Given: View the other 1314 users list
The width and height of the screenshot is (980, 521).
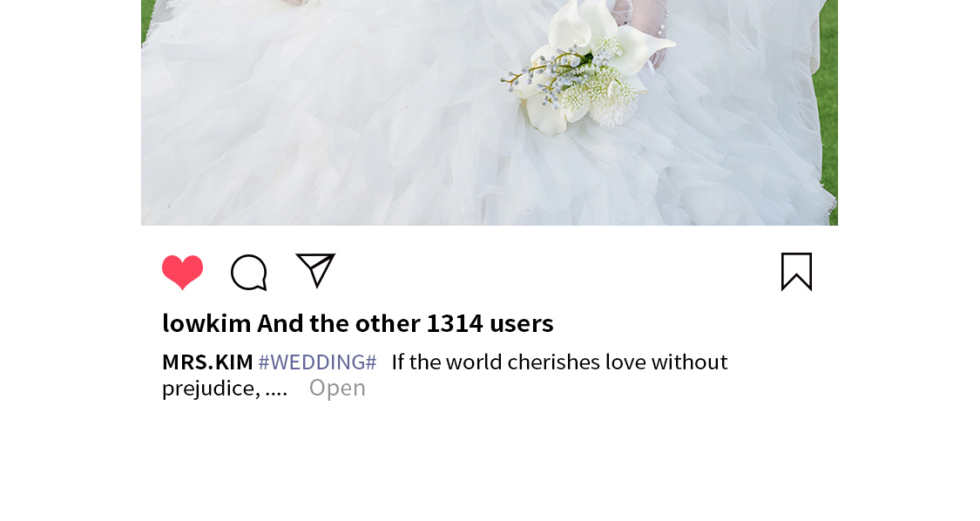Looking at the screenshot, I should (x=406, y=323).
